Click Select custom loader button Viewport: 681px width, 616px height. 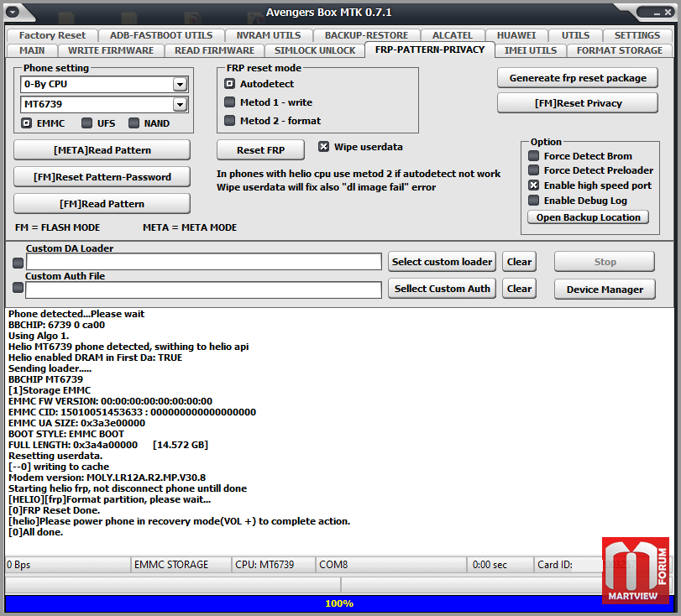(443, 262)
